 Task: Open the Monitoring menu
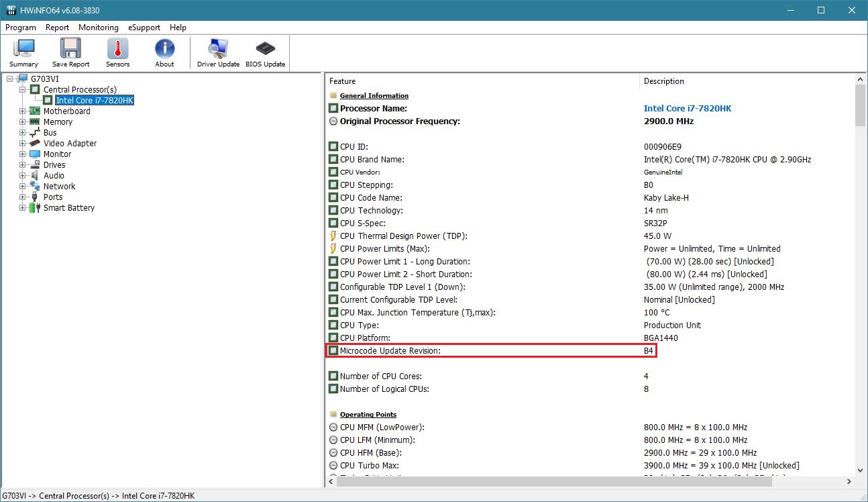coord(98,28)
